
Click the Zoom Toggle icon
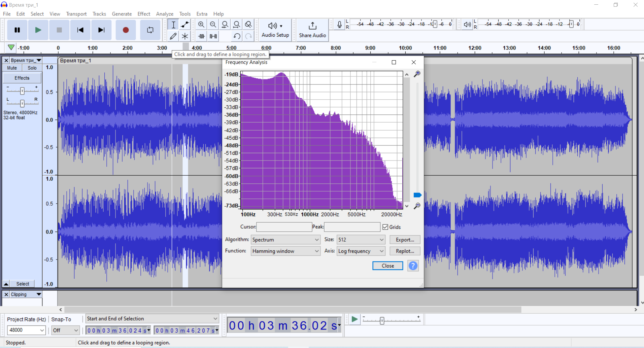[x=248, y=25]
